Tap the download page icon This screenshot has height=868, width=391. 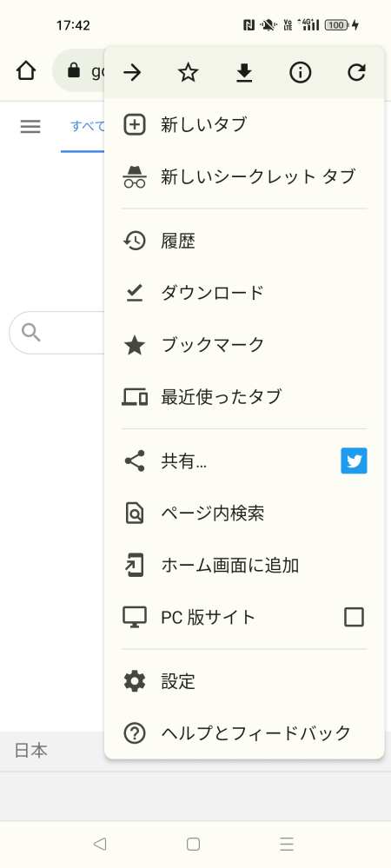coord(244,72)
